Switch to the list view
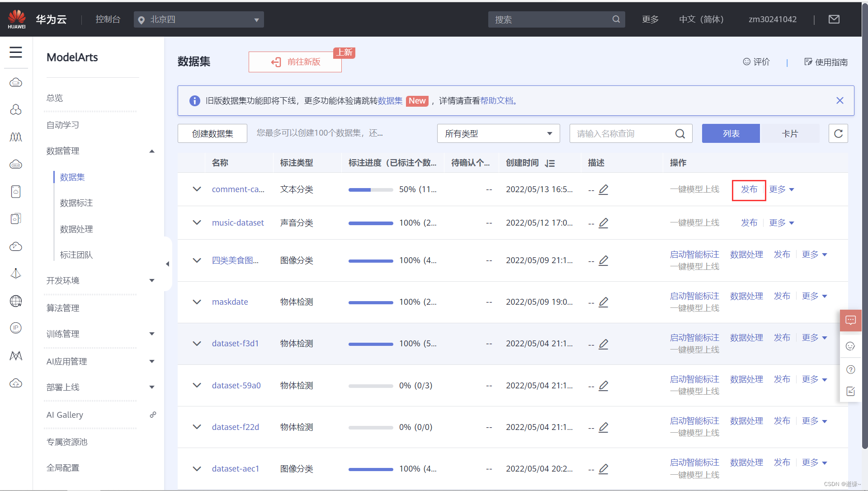The image size is (868, 491). coord(731,133)
